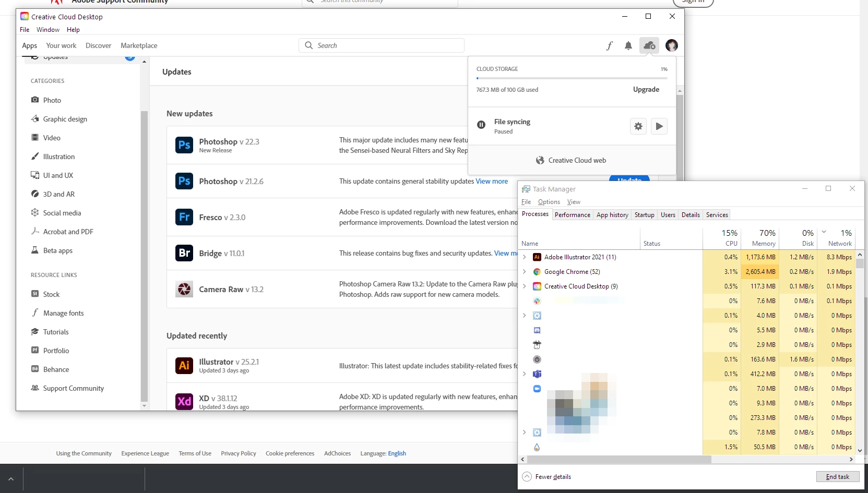Select the Social media category
The width and height of the screenshot is (868, 493).
point(56,213)
